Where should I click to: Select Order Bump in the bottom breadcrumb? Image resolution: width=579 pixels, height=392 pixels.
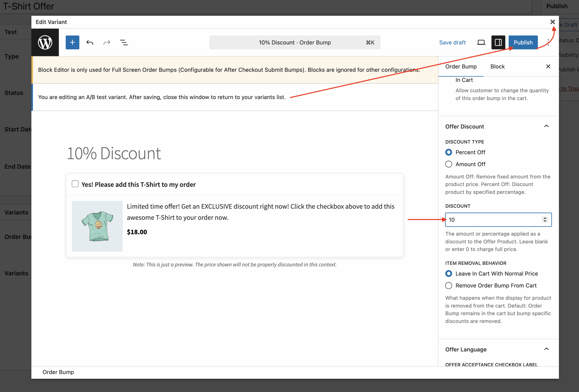(x=58, y=372)
